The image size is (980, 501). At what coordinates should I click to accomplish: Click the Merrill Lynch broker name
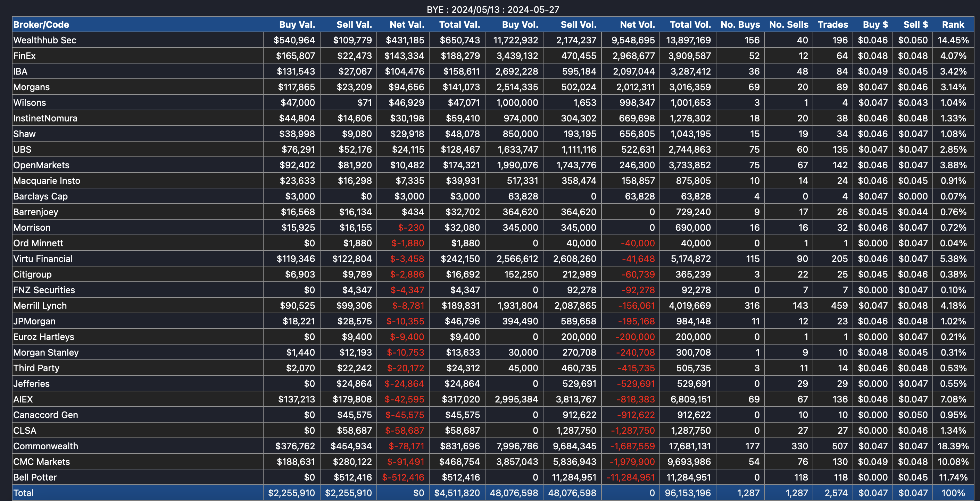click(40, 305)
